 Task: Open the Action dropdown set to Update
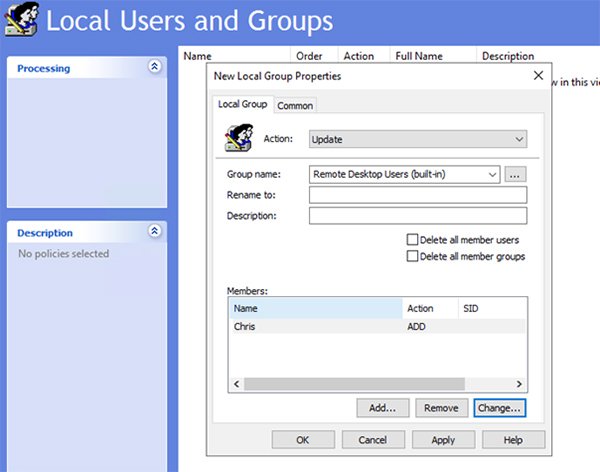[x=418, y=139]
